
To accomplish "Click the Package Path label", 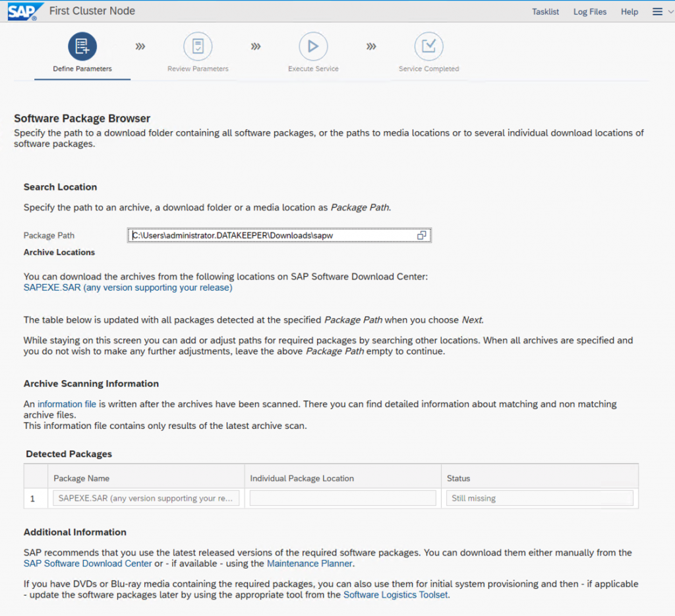I will coord(49,235).
